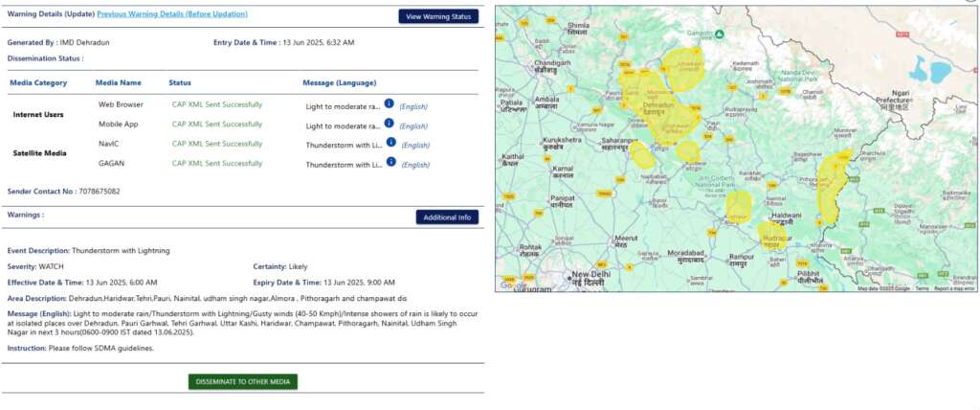The height and width of the screenshot is (410, 980).
Task: Click the yellow warning area near Saharanpur
Action: (x=642, y=155)
